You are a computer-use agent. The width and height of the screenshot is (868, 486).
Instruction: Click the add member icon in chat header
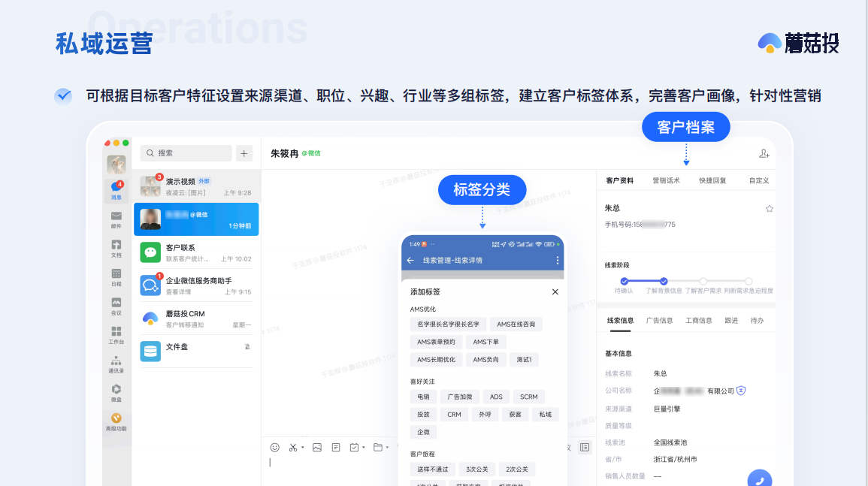click(764, 153)
